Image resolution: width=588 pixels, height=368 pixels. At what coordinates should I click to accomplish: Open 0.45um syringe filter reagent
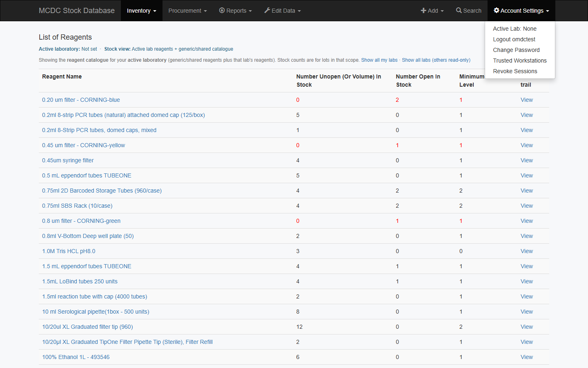(x=68, y=160)
